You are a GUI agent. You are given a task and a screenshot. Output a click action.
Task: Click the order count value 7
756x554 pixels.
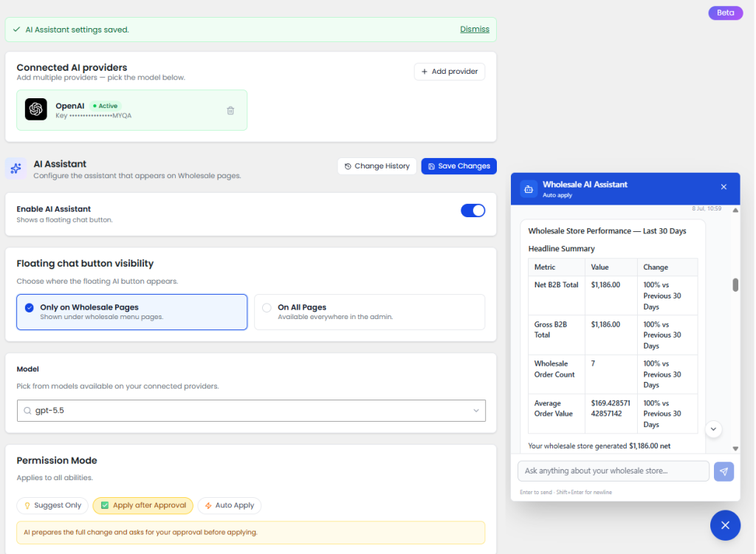coord(611,375)
